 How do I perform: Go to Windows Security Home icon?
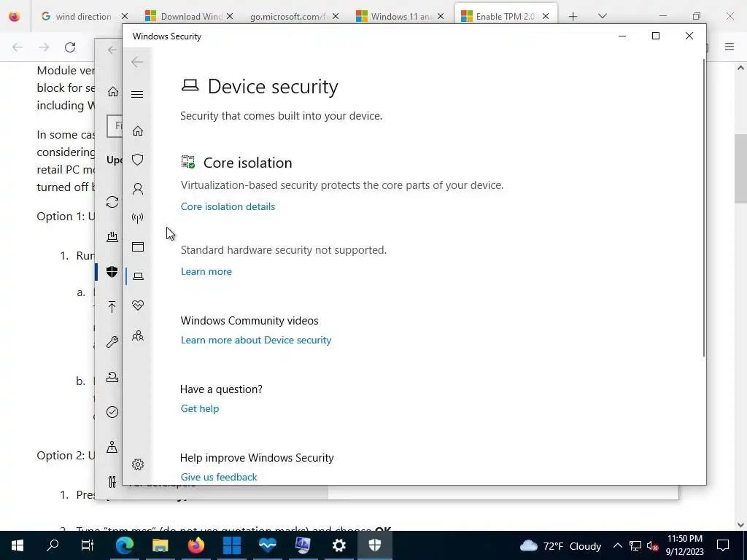click(138, 131)
